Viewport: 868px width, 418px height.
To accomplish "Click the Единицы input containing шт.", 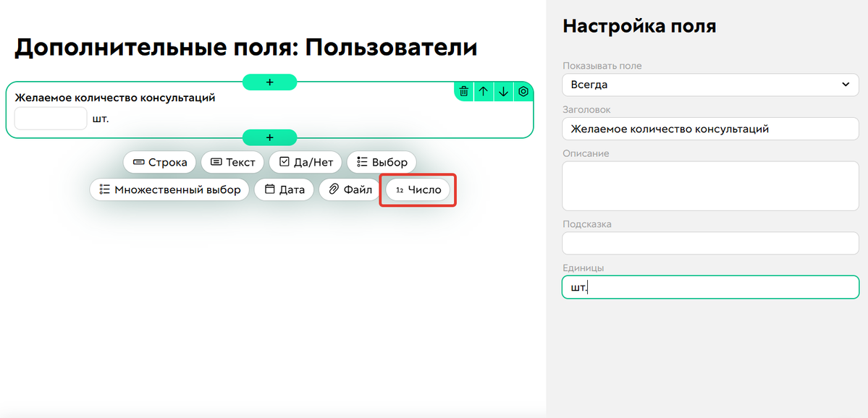I will pyautogui.click(x=710, y=287).
